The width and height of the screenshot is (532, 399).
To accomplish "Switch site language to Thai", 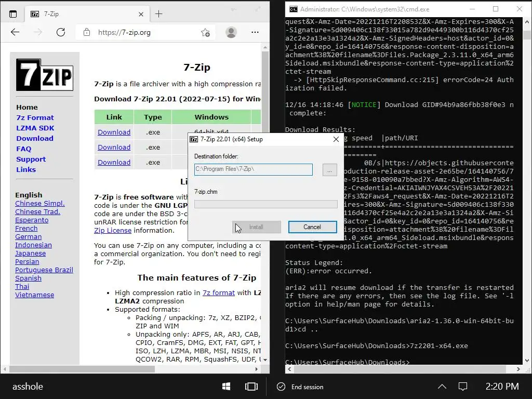I will coord(22,287).
